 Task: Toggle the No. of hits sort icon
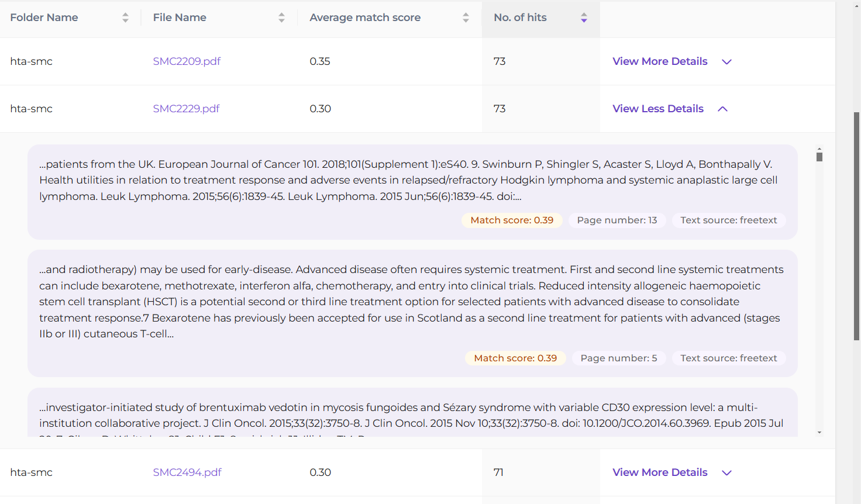pyautogui.click(x=584, y=18)
